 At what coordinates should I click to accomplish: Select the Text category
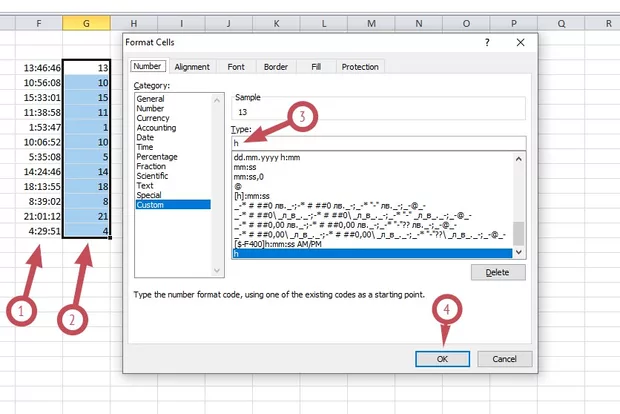tap(145, 185)
